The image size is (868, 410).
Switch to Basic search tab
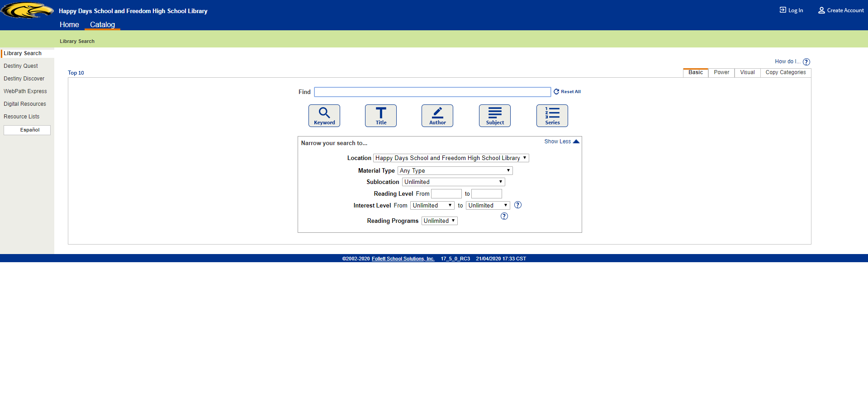point(696,73)
